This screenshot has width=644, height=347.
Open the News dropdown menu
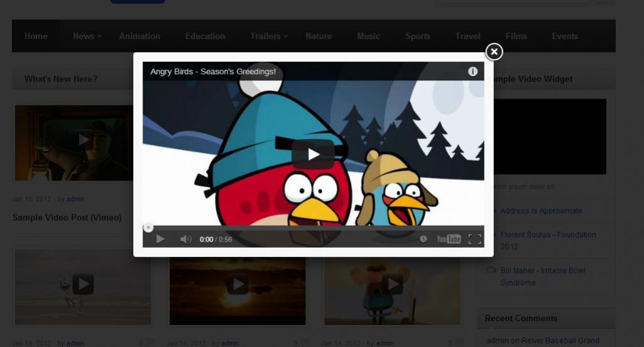point(87,36)
